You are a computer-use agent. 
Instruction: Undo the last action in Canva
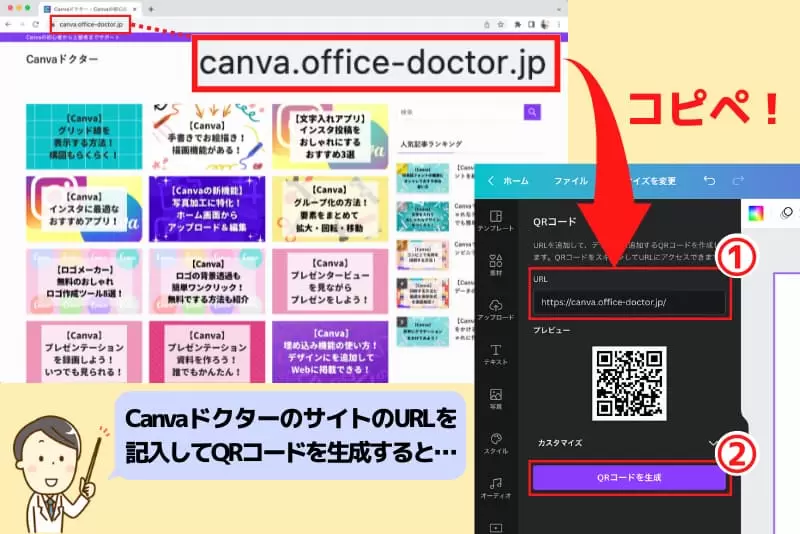(x=709, y=181)
